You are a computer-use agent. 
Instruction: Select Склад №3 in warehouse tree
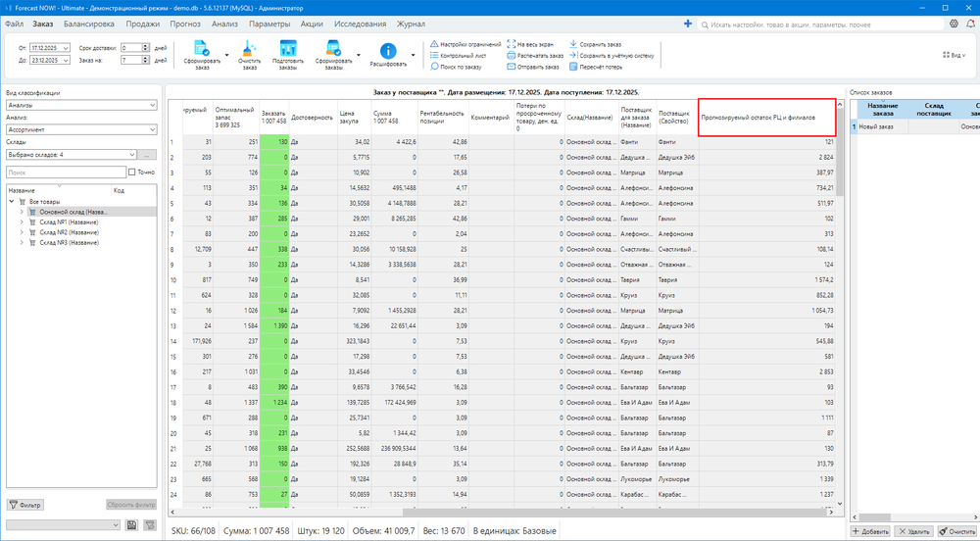coord(69,242)
